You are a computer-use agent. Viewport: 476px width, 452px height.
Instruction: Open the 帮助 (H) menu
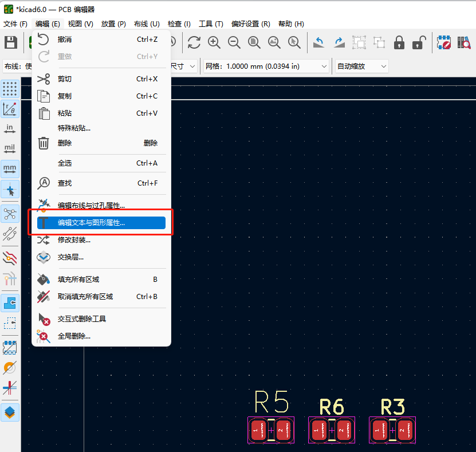pos(291,23)
